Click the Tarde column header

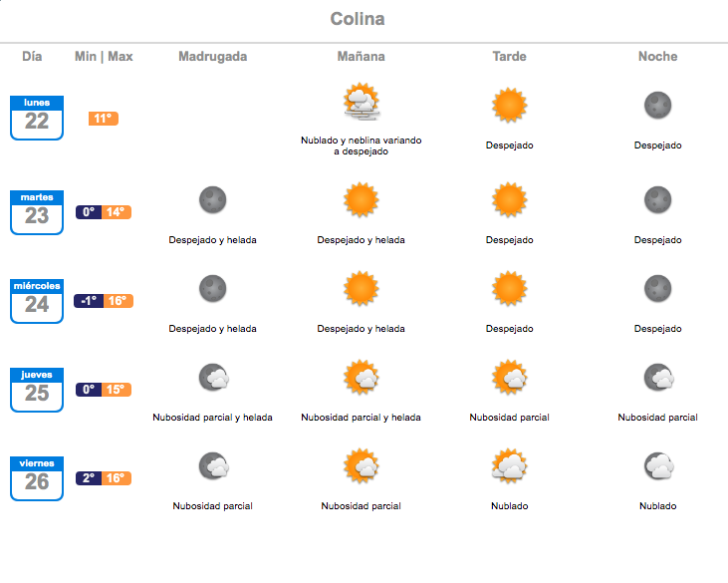(x=509, y=57)
